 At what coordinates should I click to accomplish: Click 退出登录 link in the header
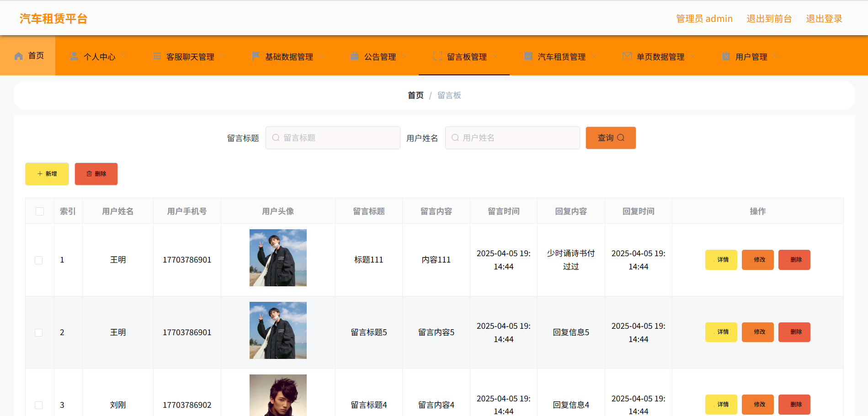(824, 19)
